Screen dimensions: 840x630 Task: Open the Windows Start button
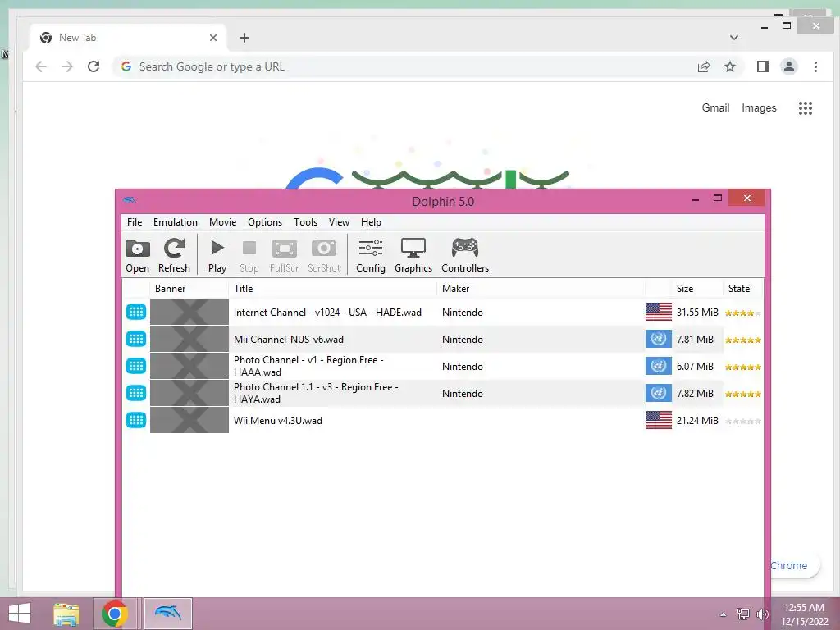[x=20, y=614]
